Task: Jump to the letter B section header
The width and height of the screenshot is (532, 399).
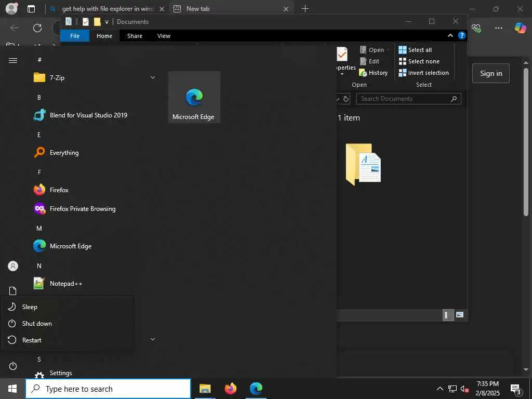Action: tap(39, 97)
